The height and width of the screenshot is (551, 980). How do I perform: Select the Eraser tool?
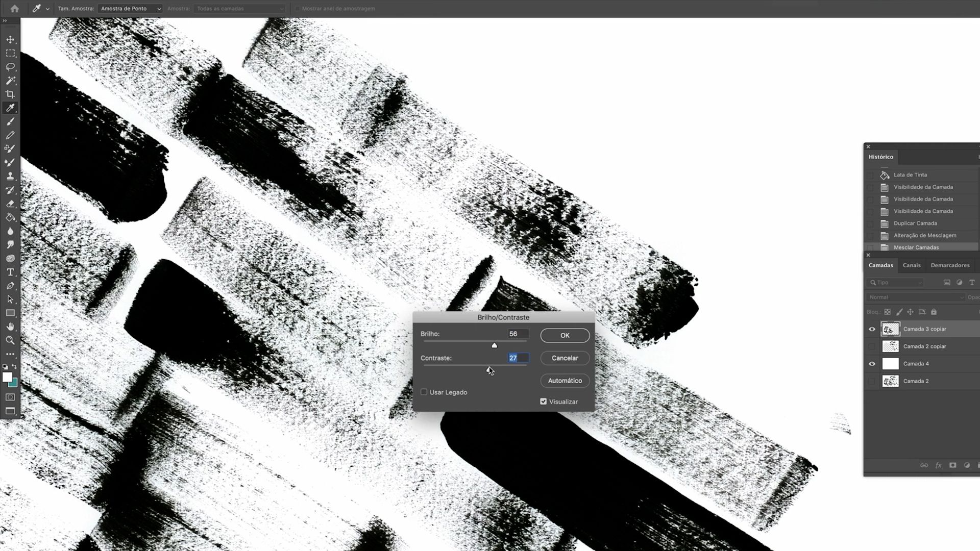pyautogui.click(x=10, y=204)
